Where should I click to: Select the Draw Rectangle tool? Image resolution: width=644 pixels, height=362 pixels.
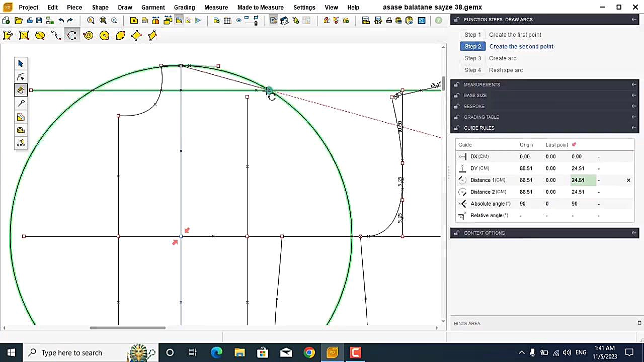[24, 35]
